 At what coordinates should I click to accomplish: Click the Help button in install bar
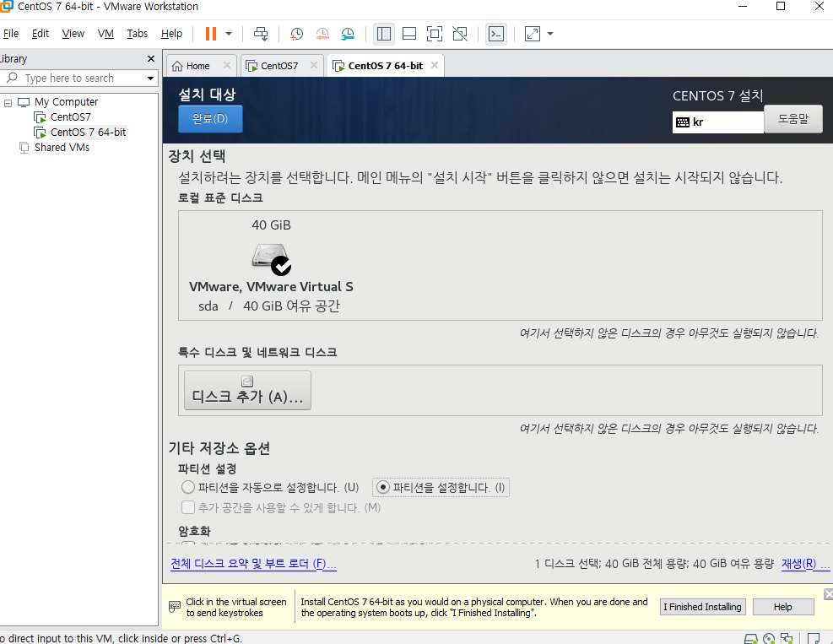[783, 607]
